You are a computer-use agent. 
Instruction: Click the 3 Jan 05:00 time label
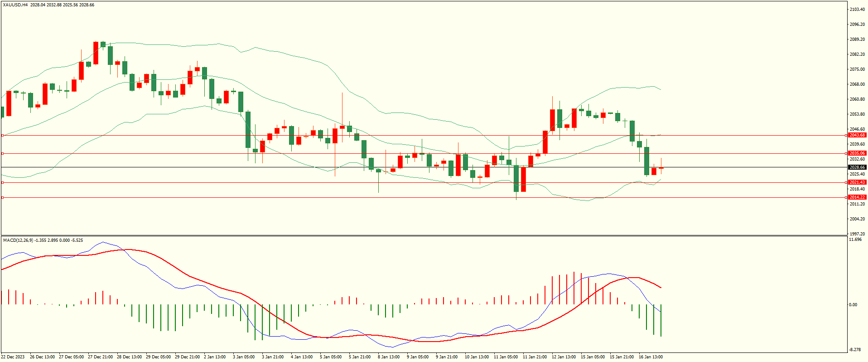pos(244,357)
